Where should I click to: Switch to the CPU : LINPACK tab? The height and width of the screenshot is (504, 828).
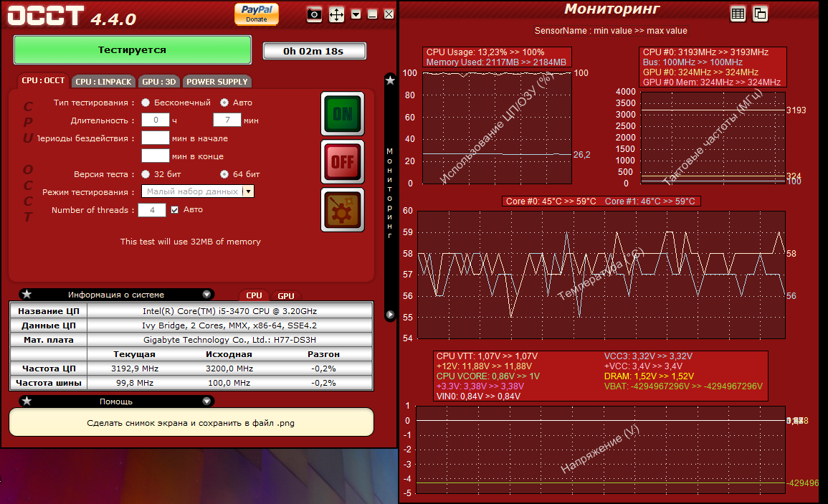point(103,81)
